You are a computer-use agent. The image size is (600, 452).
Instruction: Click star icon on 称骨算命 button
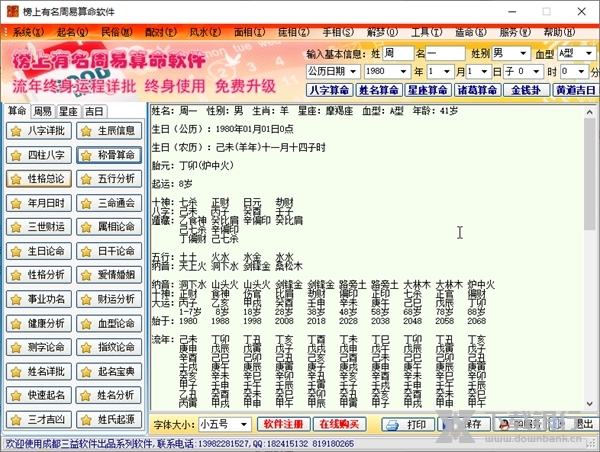[x=86, y=155]
